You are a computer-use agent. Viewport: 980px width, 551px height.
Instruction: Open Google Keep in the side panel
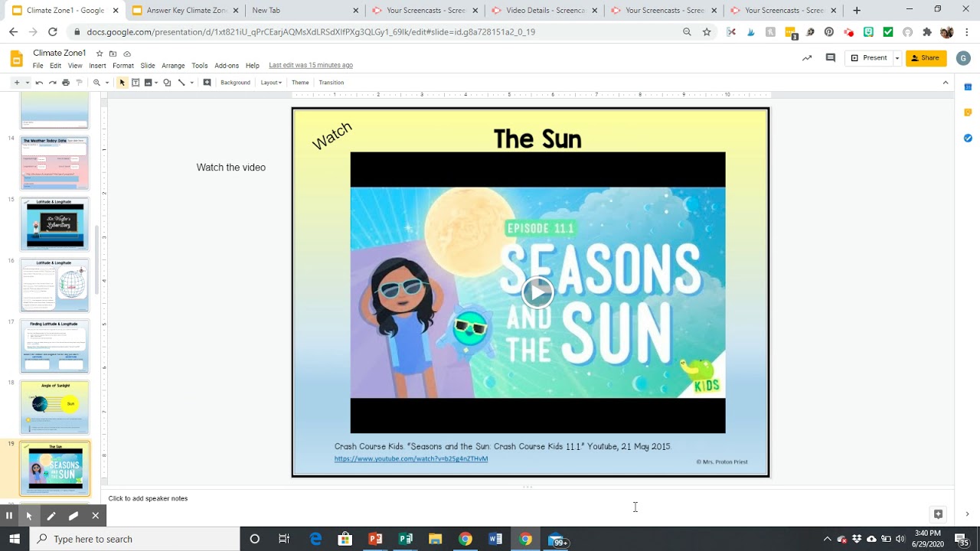[x=968, y=112]
